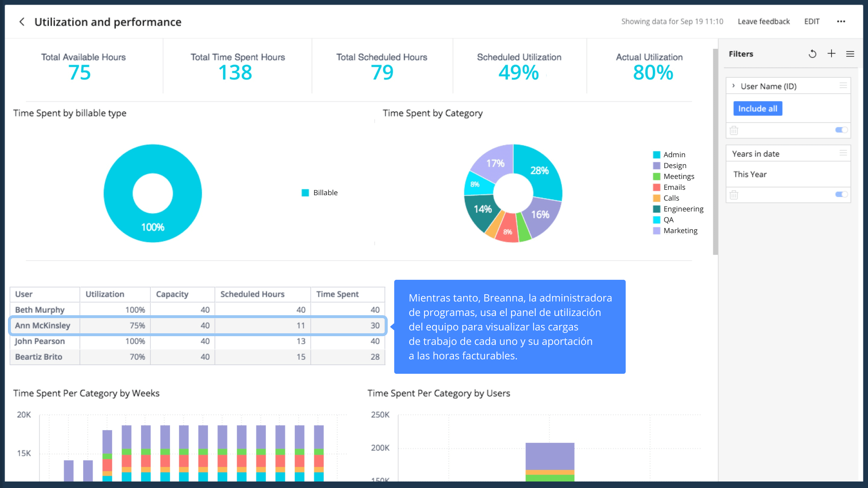
Task: Open Years in date filter handle menu
Action: coord(843,153)
